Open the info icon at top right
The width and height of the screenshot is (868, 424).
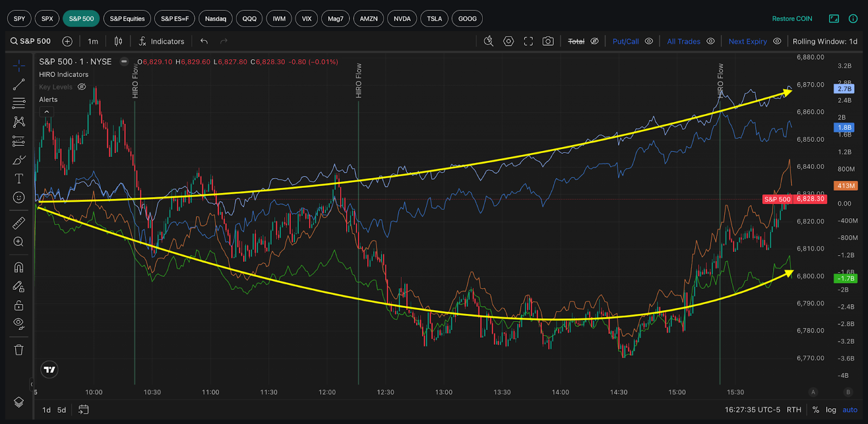[x=853, y=18]
